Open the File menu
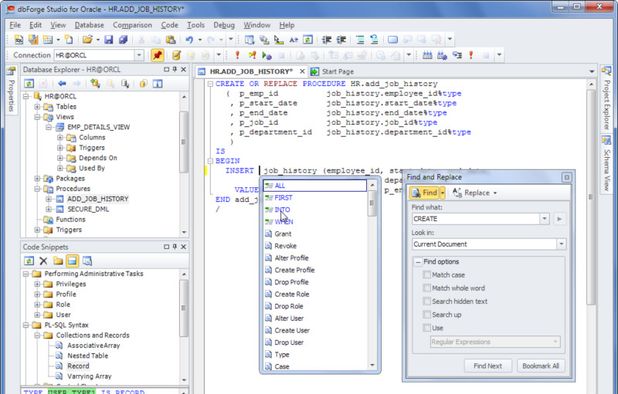This screenshot has height=394, width=618. point(15,25)
